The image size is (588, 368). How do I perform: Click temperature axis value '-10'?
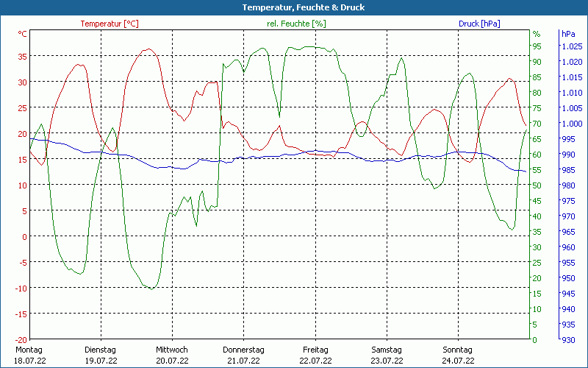[21, 289]
